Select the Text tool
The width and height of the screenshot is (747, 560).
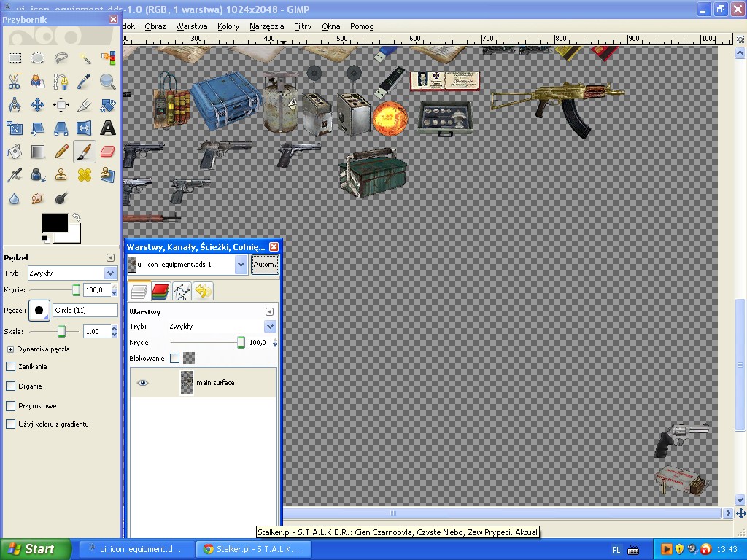108,128
